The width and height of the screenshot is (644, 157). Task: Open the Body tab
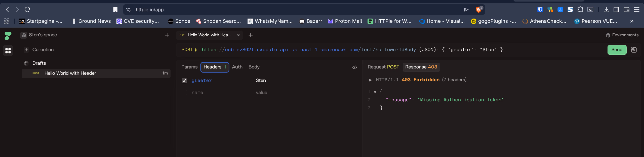[254, 67]
